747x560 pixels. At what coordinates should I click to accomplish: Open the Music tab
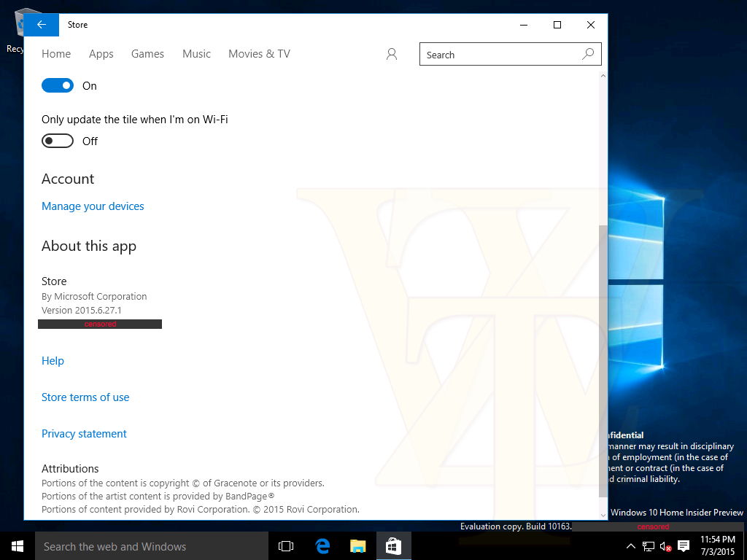click(196, 54)
